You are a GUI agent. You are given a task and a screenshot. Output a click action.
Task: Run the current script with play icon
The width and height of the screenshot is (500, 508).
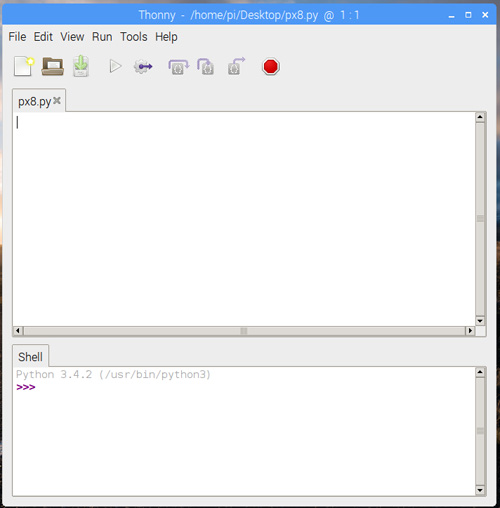coord(115,66)
